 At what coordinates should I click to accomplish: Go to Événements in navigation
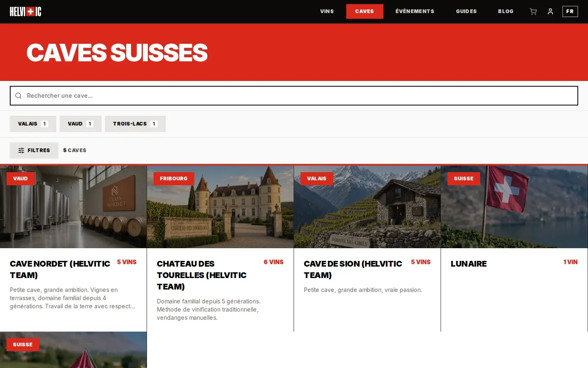tap(415, 11)
